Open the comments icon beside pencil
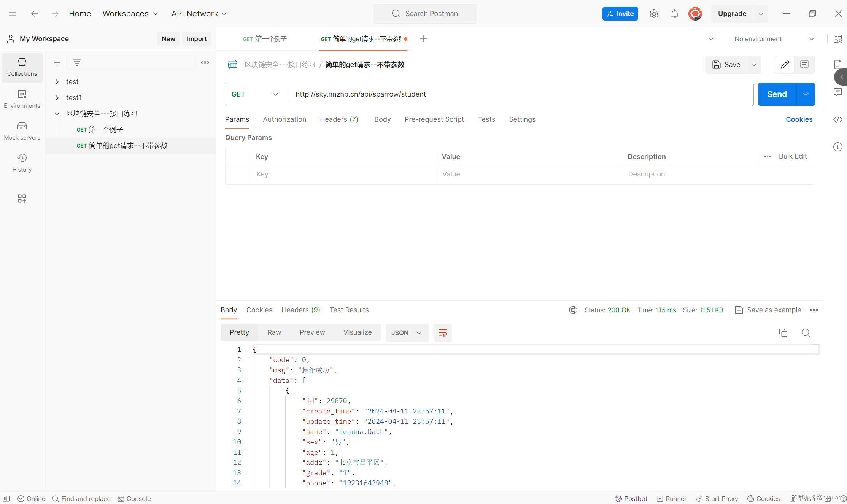Screen dimensions: 847x504 804,65
